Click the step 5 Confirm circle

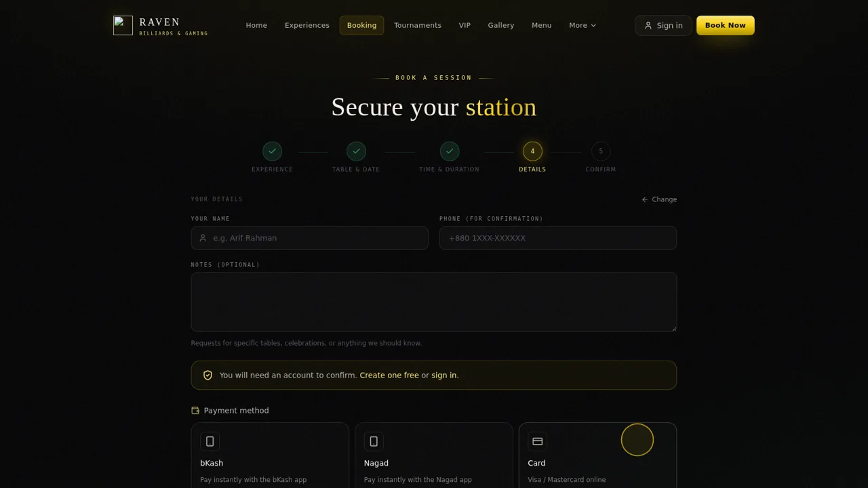(601, 151)
